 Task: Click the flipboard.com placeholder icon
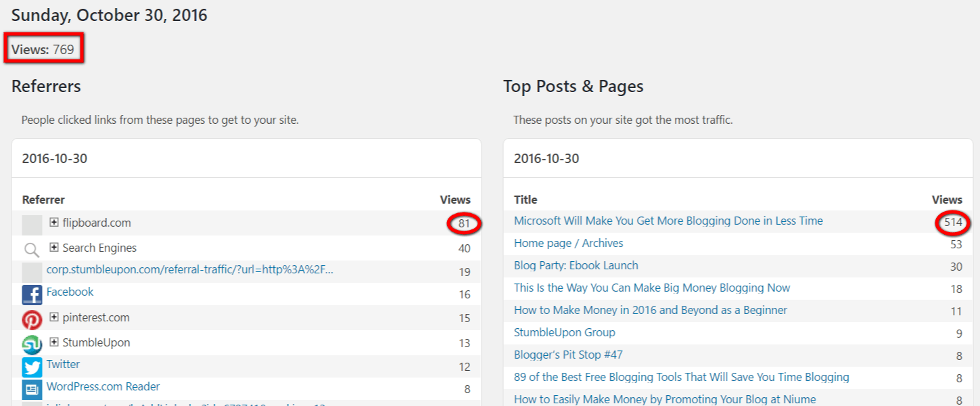pyautogui.click(x=32, y=225)
